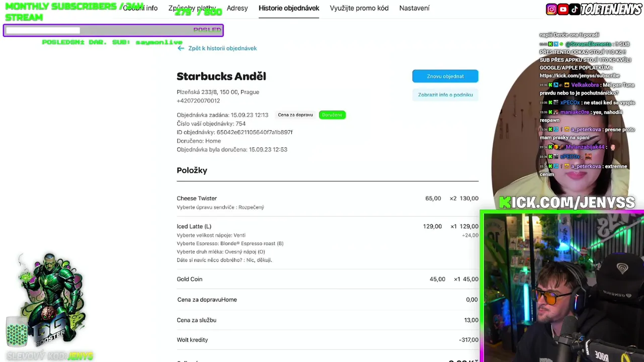Switch to the Adresy tab
The image size is (644, 362).
tap(237, 8)
